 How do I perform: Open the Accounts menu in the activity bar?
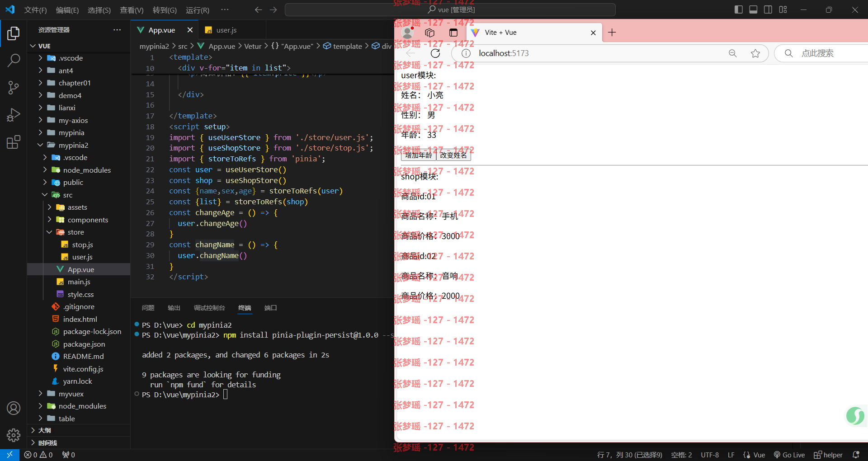[14, 408]
